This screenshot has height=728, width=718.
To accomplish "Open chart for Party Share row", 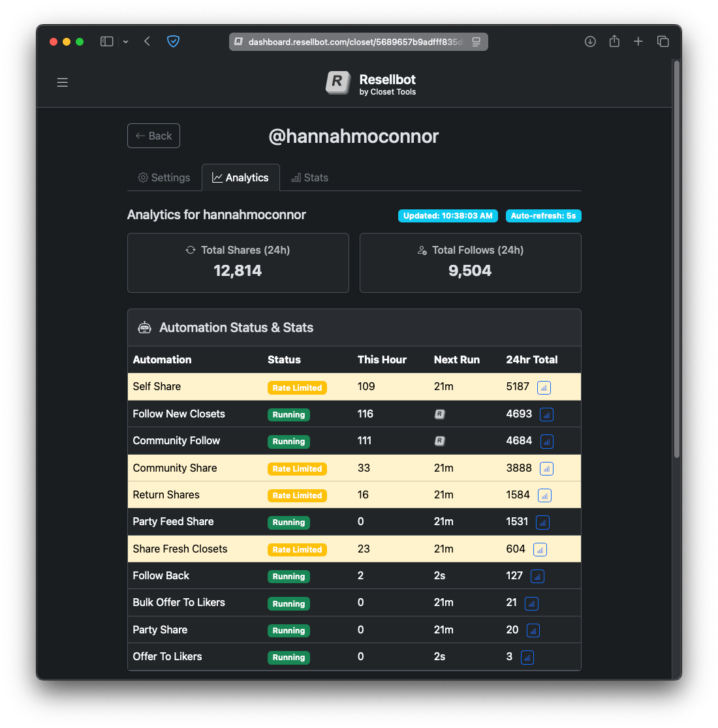I will coord(533,631).
